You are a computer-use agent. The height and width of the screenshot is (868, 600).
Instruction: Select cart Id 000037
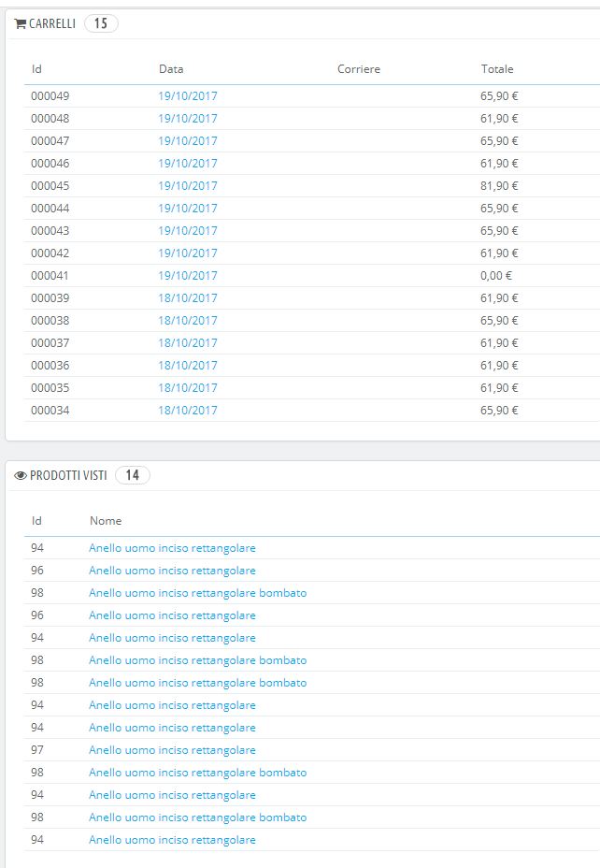click(50, 343)
